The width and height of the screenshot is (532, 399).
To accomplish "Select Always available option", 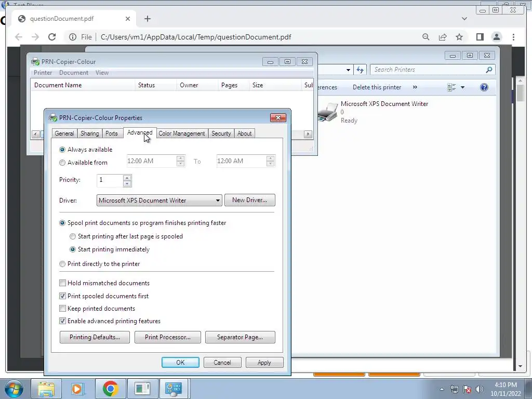I will pos(62,150).
